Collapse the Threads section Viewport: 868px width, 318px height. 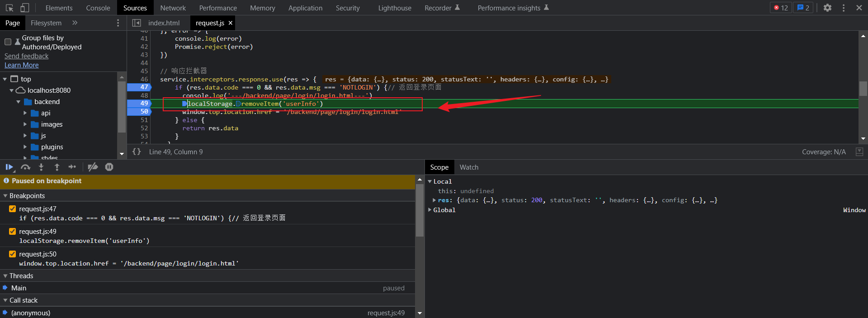click(5, 276)
